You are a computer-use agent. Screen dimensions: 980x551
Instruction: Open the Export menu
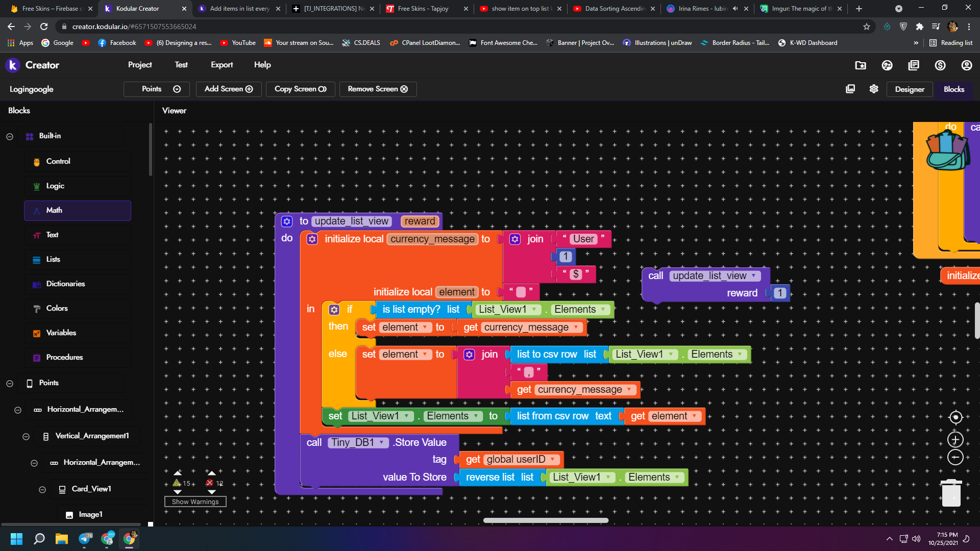[222, 65]
